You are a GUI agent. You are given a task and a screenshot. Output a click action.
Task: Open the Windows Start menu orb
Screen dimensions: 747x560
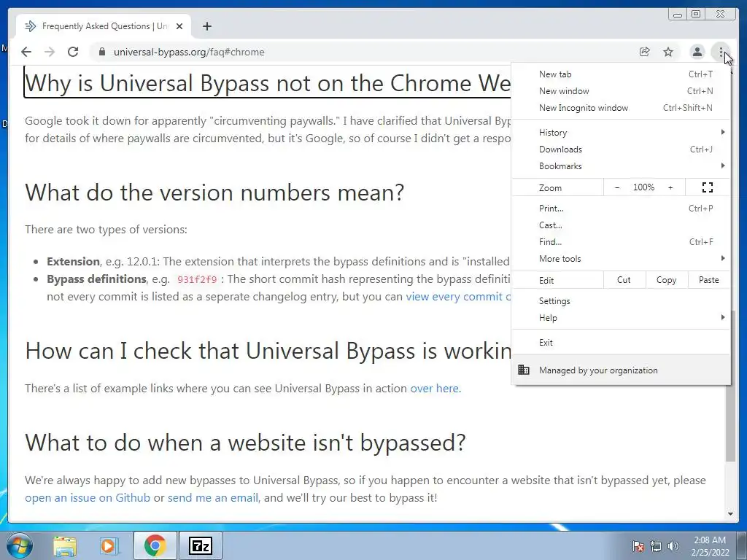[x=20, y=545]
